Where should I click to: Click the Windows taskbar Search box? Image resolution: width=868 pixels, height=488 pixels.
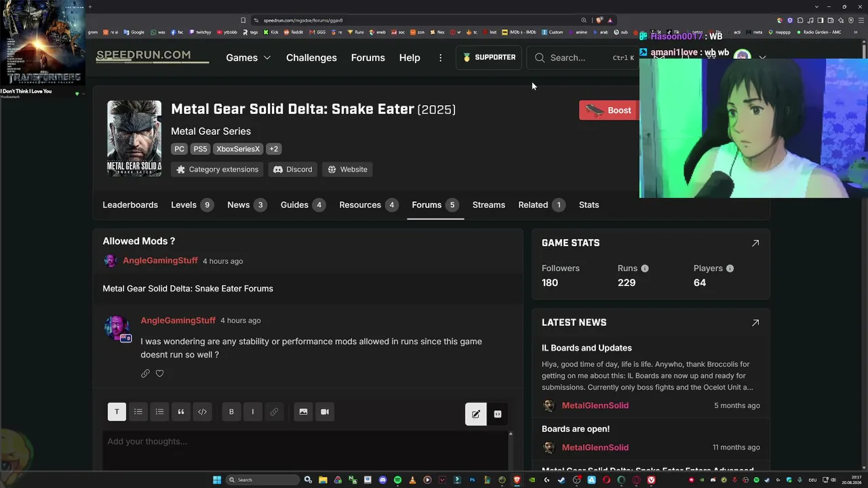click(263, 480)
